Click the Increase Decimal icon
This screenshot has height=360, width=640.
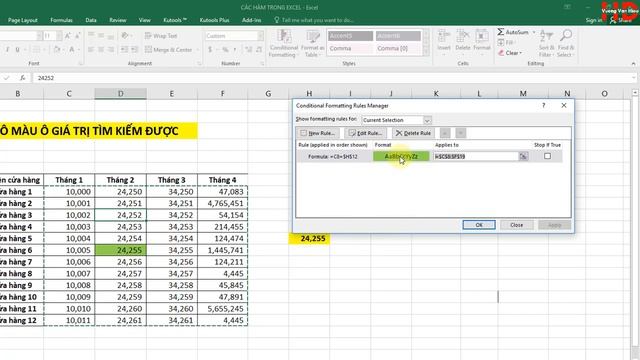coord(248,50)
